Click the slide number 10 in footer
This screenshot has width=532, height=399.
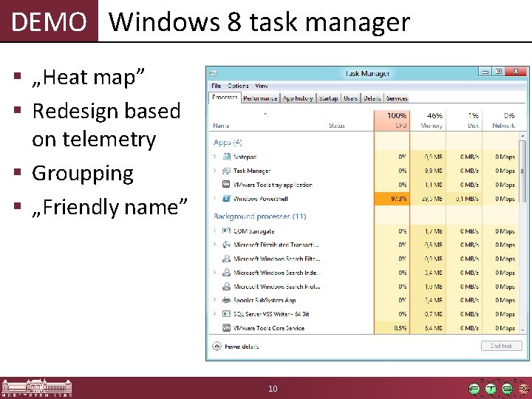273,389
